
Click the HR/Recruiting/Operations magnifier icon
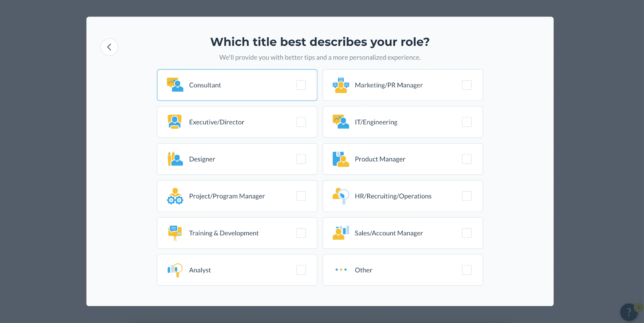[x=341, y=196]
